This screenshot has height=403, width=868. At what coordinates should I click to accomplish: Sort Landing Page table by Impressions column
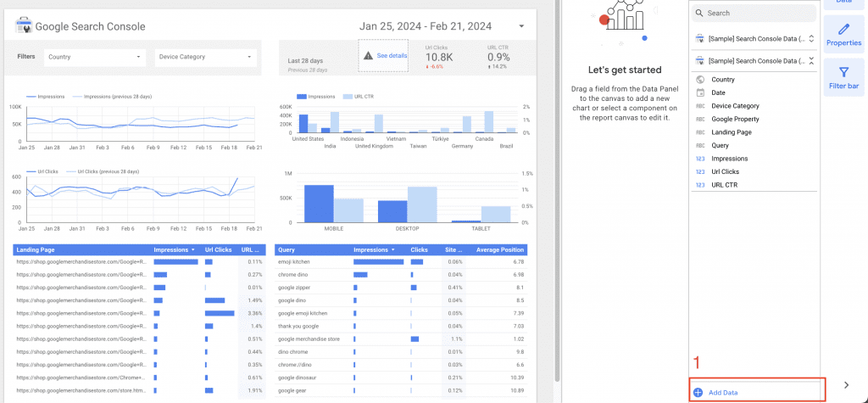175,250
